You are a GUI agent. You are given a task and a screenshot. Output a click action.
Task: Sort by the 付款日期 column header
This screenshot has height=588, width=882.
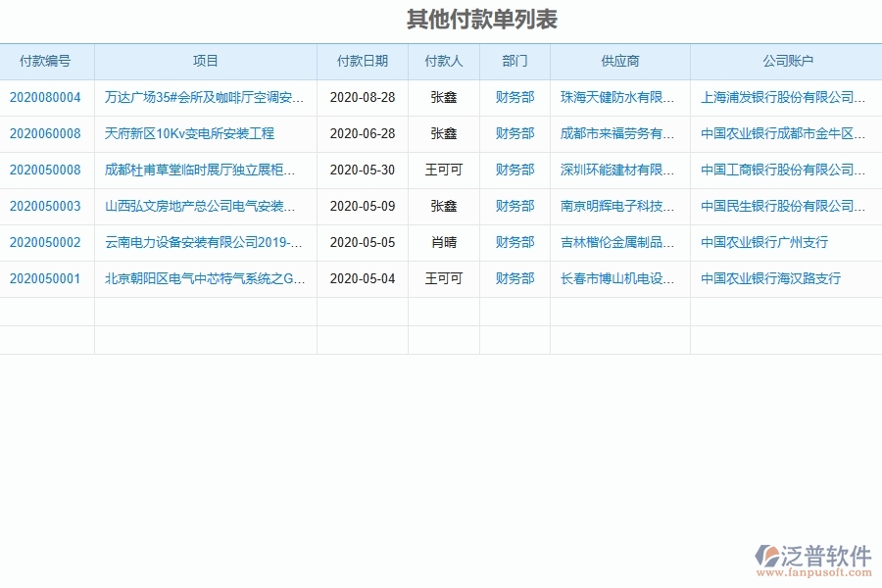[x=361, y=61]
